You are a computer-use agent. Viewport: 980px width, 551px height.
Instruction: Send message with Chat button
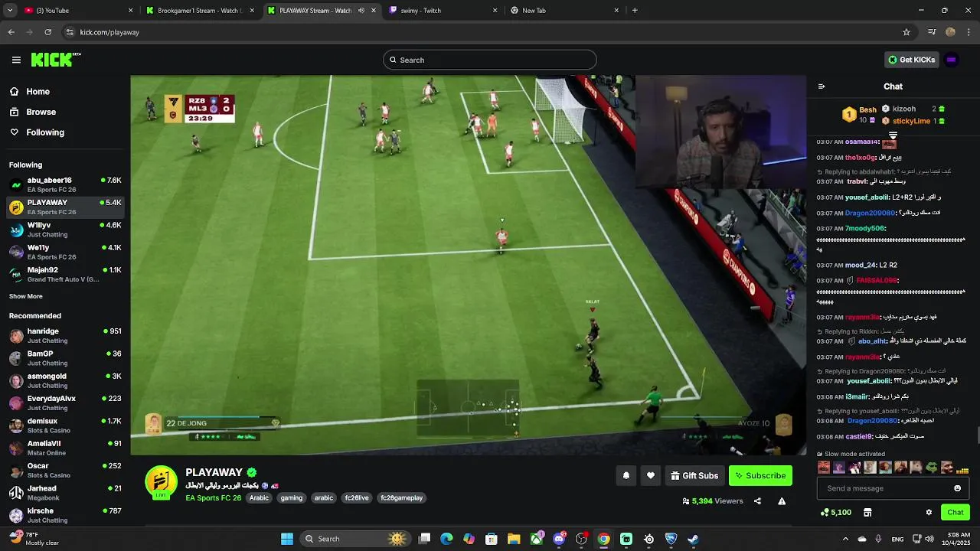955,512
